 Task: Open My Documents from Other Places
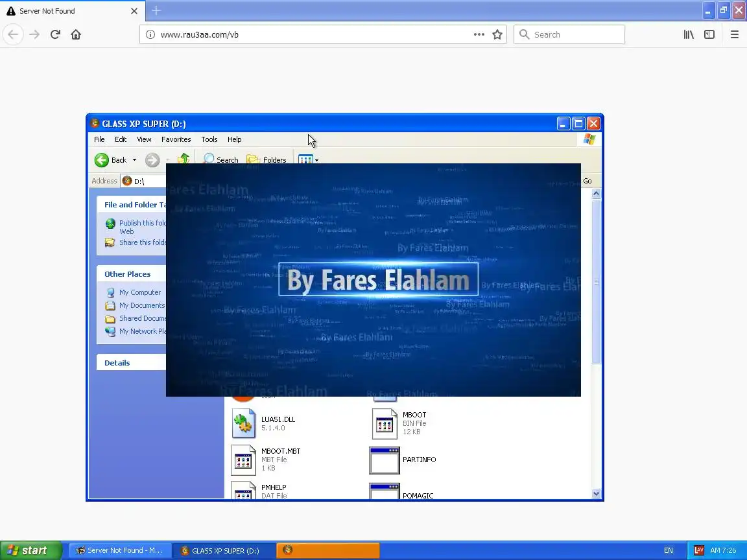point(142,305)
